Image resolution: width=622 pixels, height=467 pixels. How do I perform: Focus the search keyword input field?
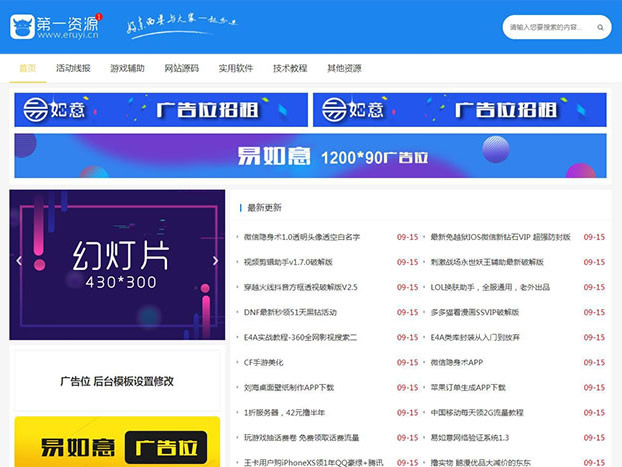[545, 27]
